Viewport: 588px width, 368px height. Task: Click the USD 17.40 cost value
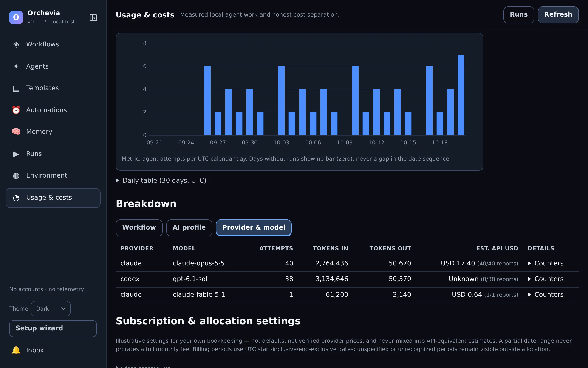(x=458, y=263)
